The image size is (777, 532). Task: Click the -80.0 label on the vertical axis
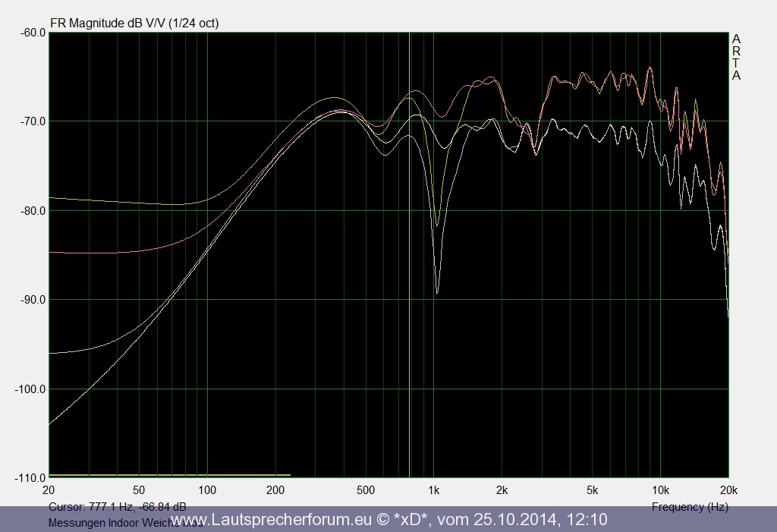pyautogui.click(x=32, y=210)
